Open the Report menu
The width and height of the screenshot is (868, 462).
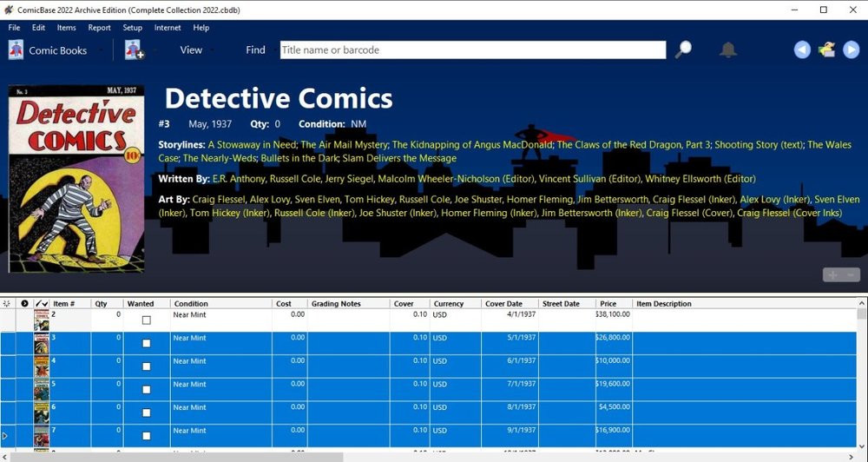(99, 28)
